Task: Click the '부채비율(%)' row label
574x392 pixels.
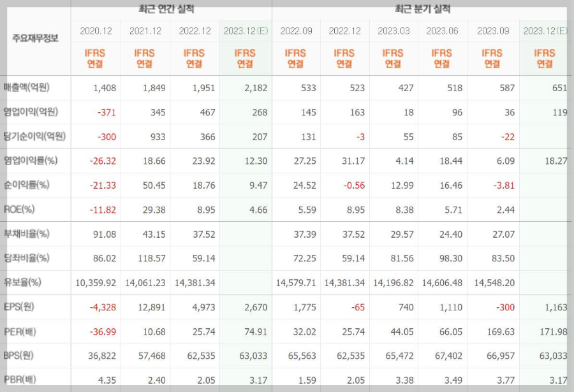Action: [x=26, y=233]
